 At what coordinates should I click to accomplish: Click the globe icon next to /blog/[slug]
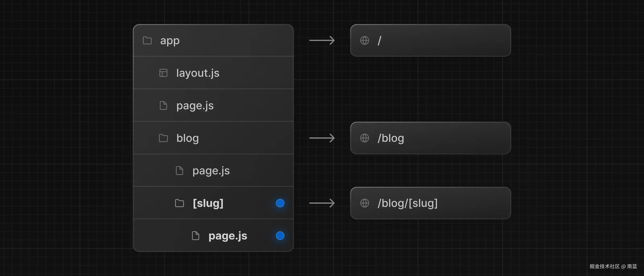tap(364, 203)
